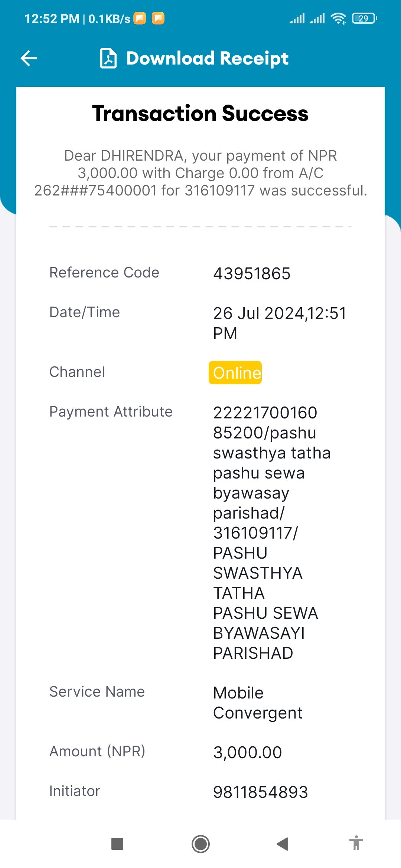Tap the Transaction Success heading

[200, 113]
